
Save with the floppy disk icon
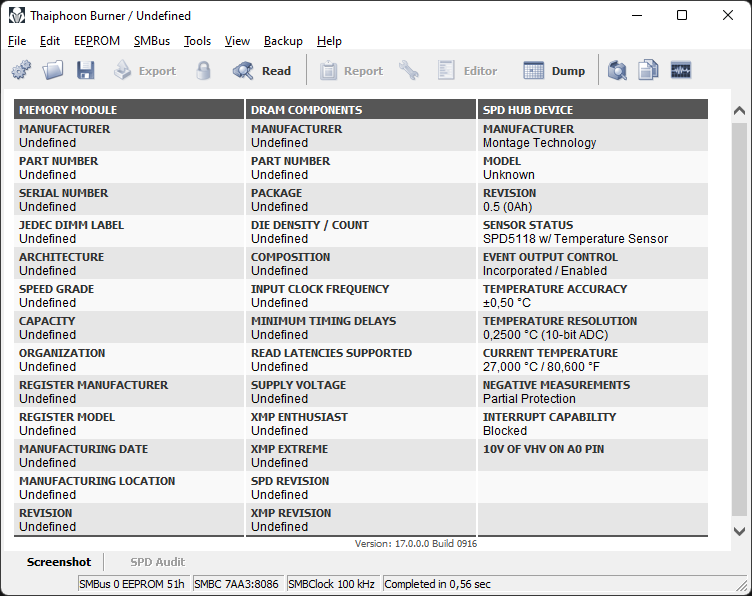click(85, 70)
